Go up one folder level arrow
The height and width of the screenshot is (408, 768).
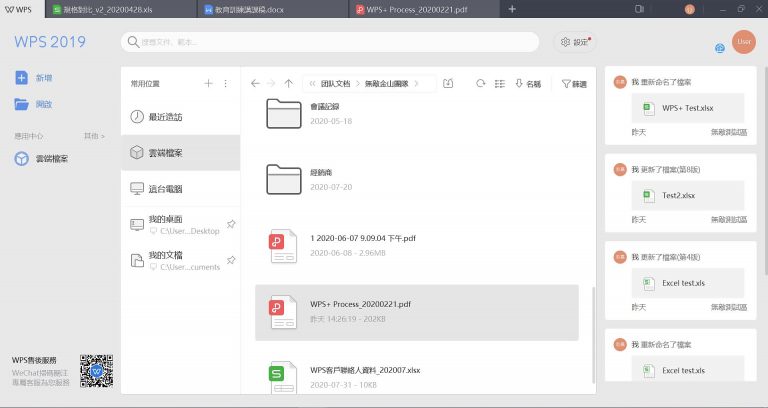288,83
